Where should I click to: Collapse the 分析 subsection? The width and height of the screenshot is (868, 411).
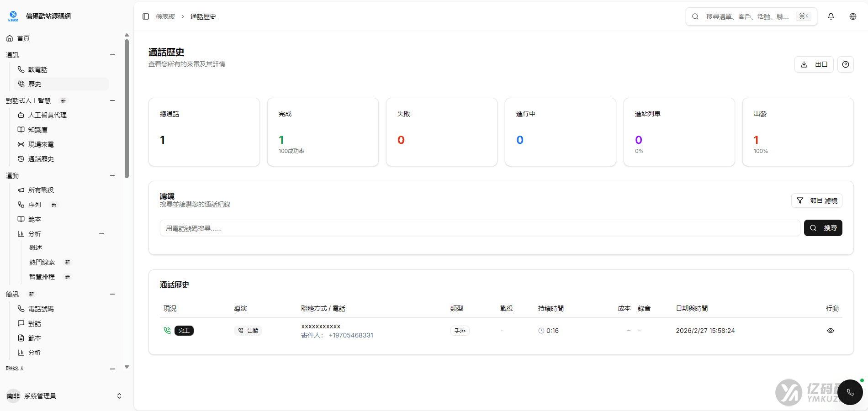(101, 233)
